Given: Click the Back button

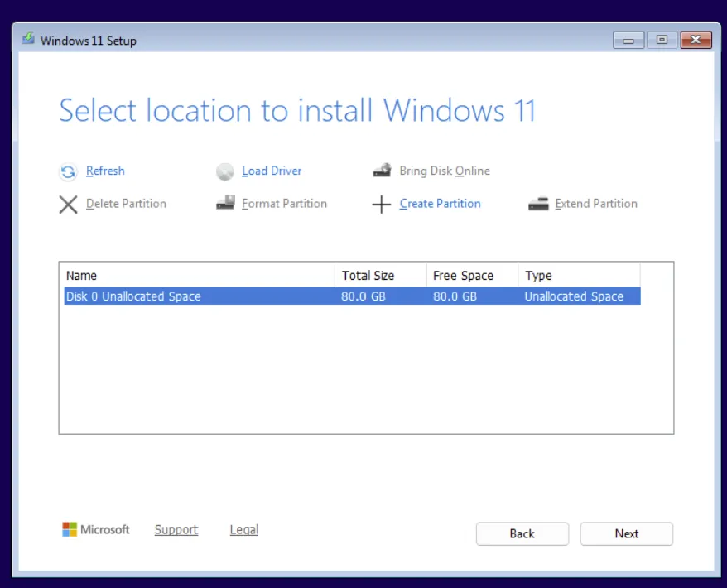Looking at the screenshot, I should (x=522, y=533).
